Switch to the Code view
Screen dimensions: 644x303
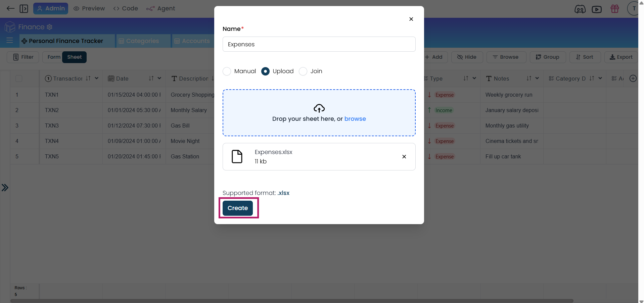(126, 8)
